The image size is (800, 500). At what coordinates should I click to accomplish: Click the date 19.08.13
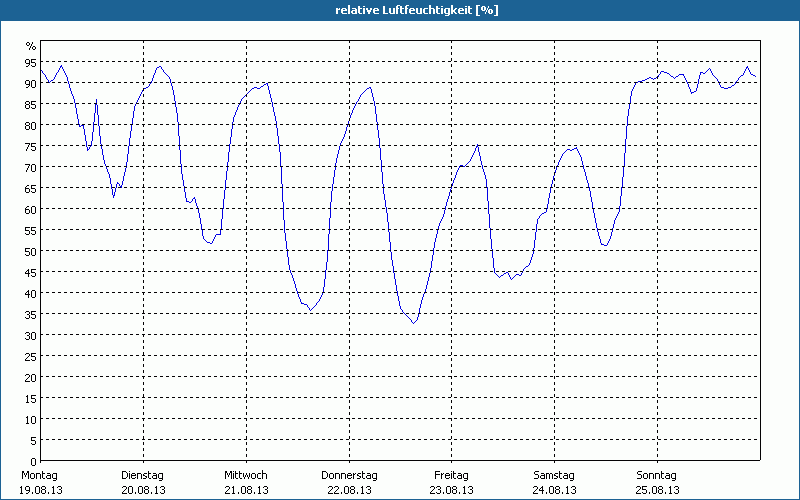pyautogui.click(x=41, y=490)
